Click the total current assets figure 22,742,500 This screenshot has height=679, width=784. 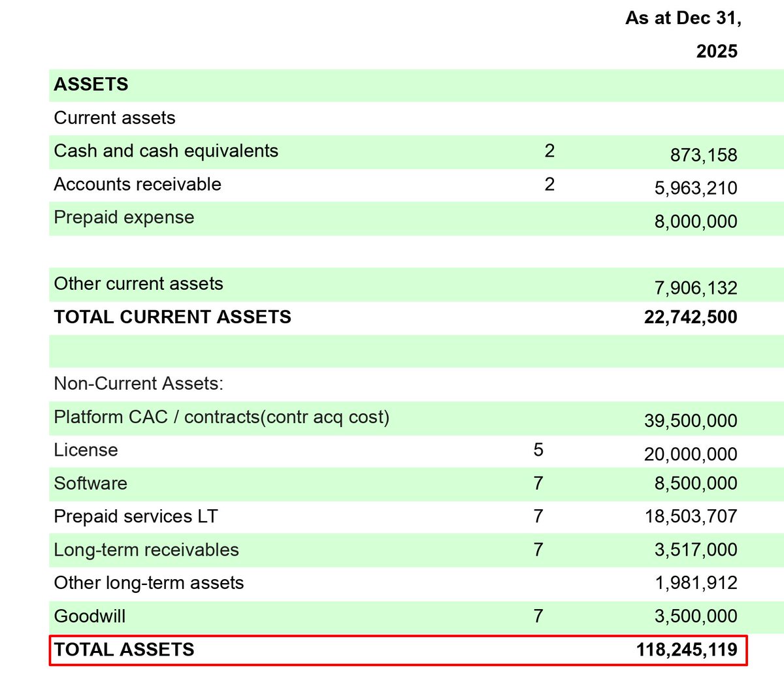pos(691,317)
